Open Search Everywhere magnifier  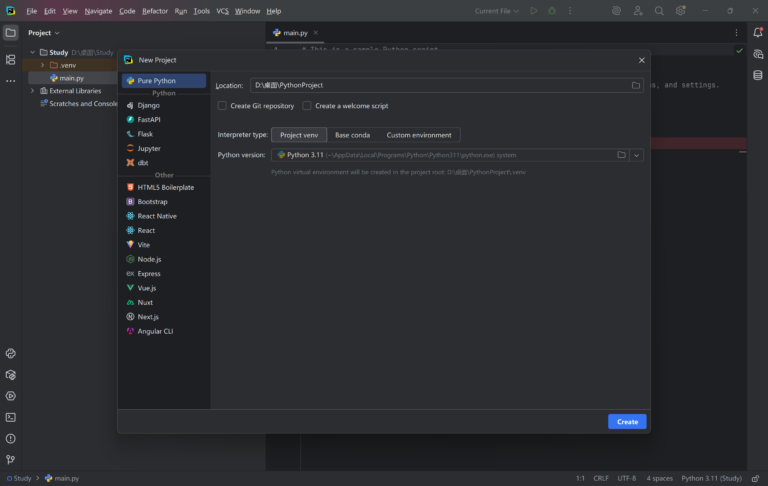[x=659, y=11]
